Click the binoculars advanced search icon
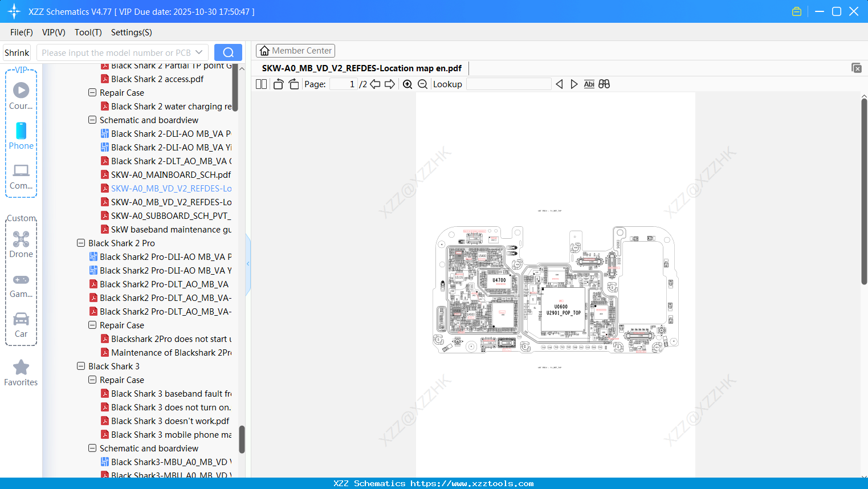This screenshot has width=868, height=489. point(604,84)
